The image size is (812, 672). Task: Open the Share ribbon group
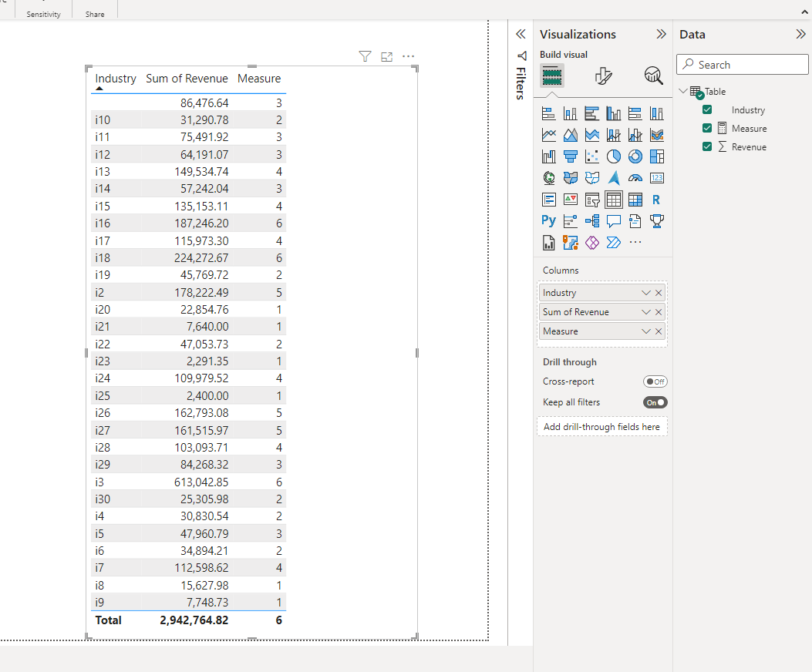coord(95,14)
